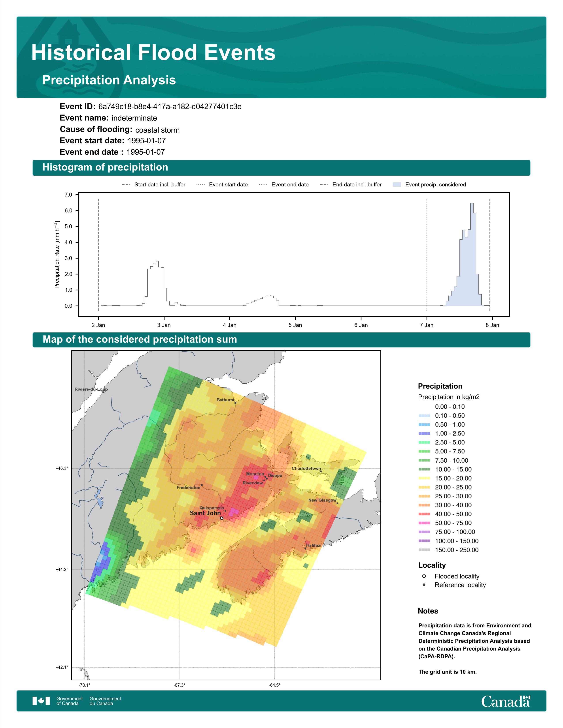Click the 50.00 - 75.00 legend color swatch
Viewport: 563px width, 728px height.
tap(424, 523)
